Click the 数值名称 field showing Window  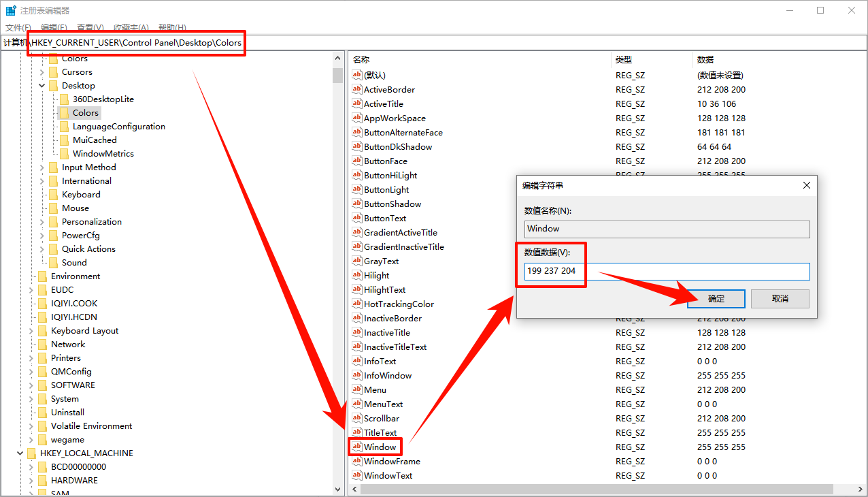coord(667,229)
